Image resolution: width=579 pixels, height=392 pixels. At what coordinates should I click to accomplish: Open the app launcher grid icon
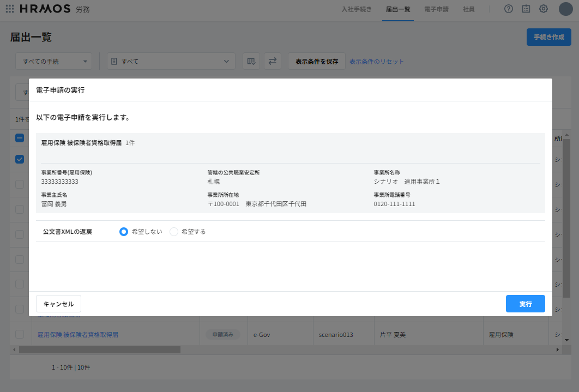10,9
